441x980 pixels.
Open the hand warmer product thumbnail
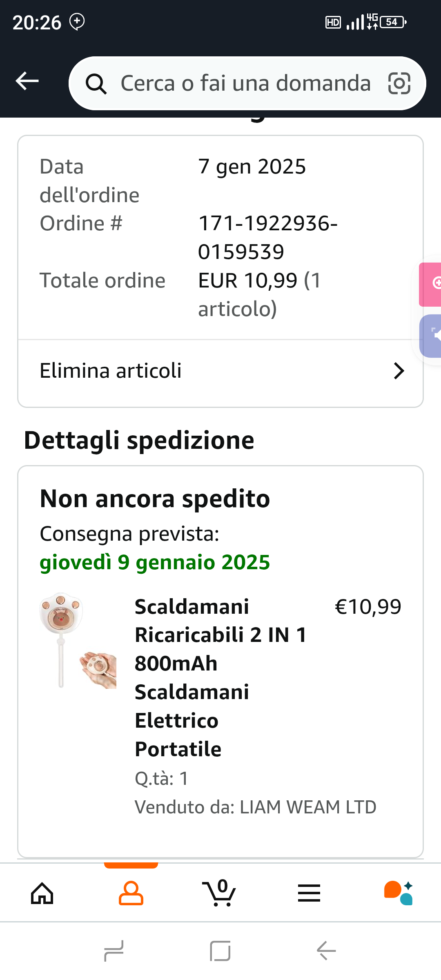pyautogui.click(x=78, y=641)
